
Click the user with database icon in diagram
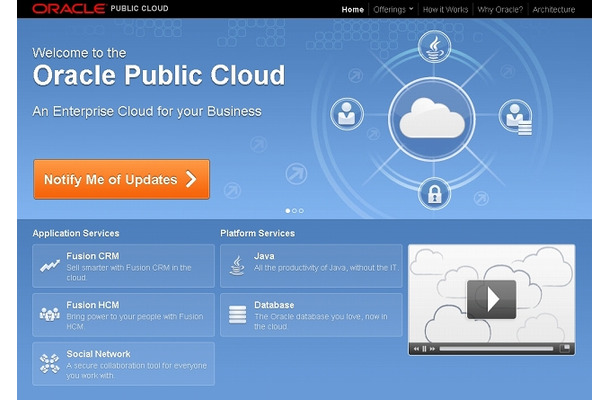pyautogui.click(x=516, y=117)
